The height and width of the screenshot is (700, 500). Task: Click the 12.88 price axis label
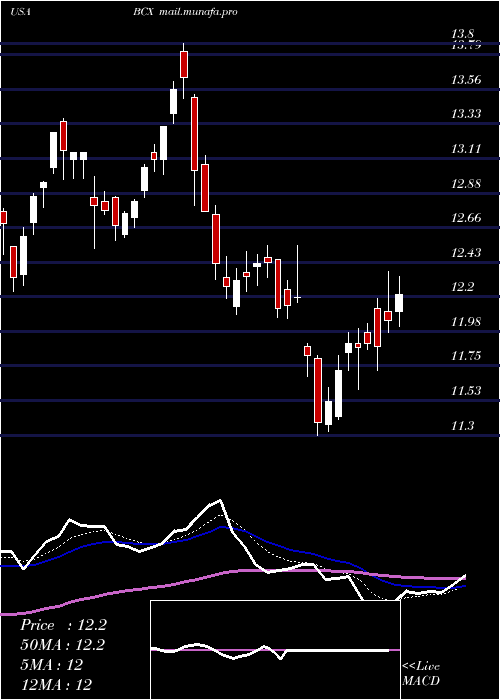tap(466, 183)
